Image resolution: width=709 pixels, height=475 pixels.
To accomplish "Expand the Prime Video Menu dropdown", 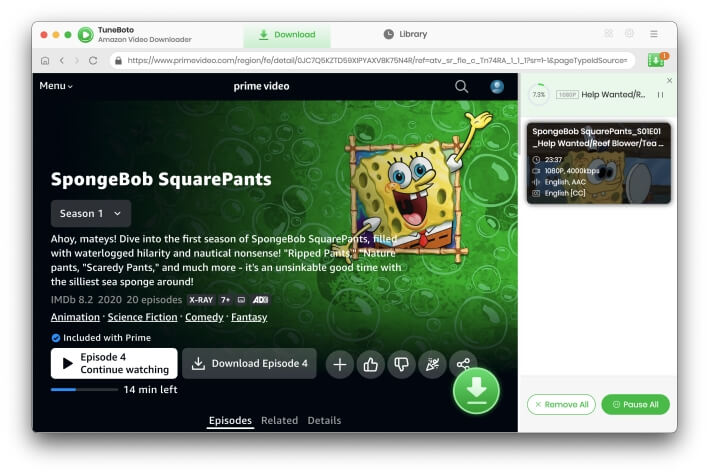I will point(56,86).
